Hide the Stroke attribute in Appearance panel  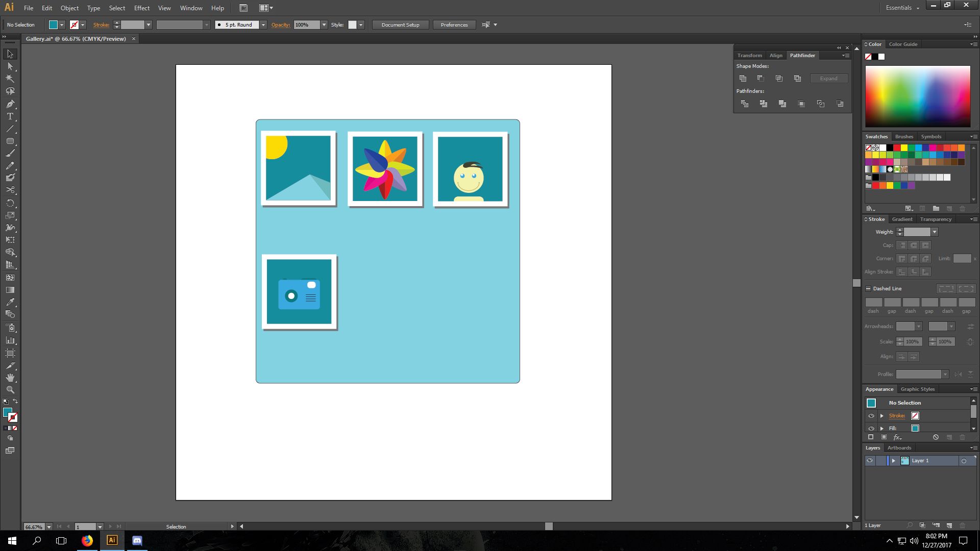[x=871, y=416]
